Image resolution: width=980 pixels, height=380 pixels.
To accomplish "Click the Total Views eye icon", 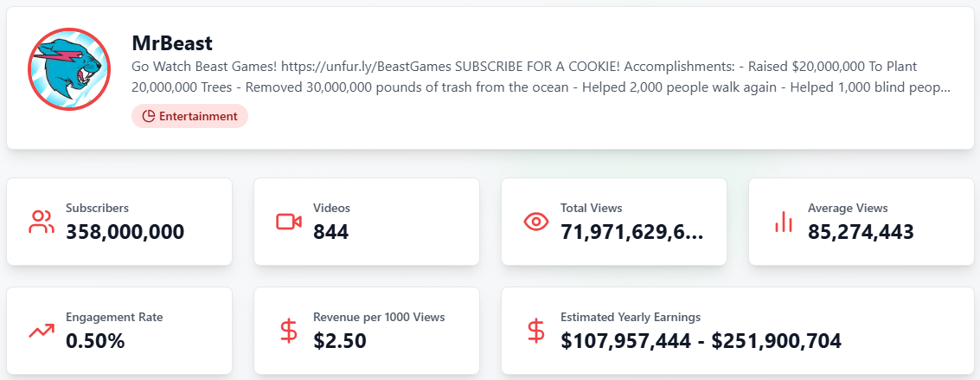I will [x=536, y=222].
